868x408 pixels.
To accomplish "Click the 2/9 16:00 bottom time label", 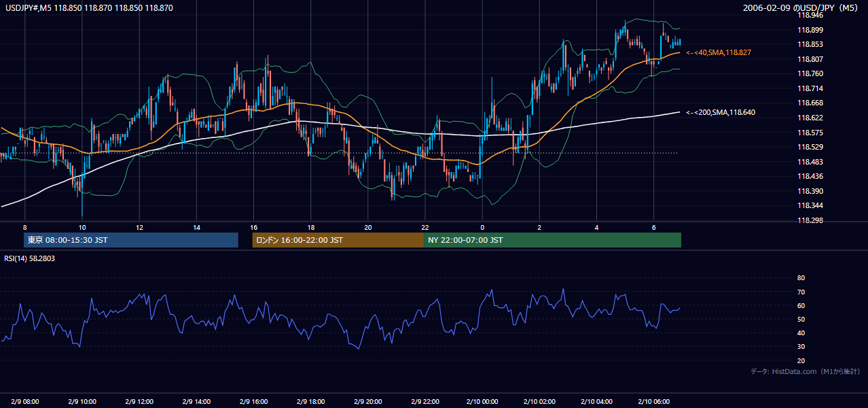I will 253,401.
